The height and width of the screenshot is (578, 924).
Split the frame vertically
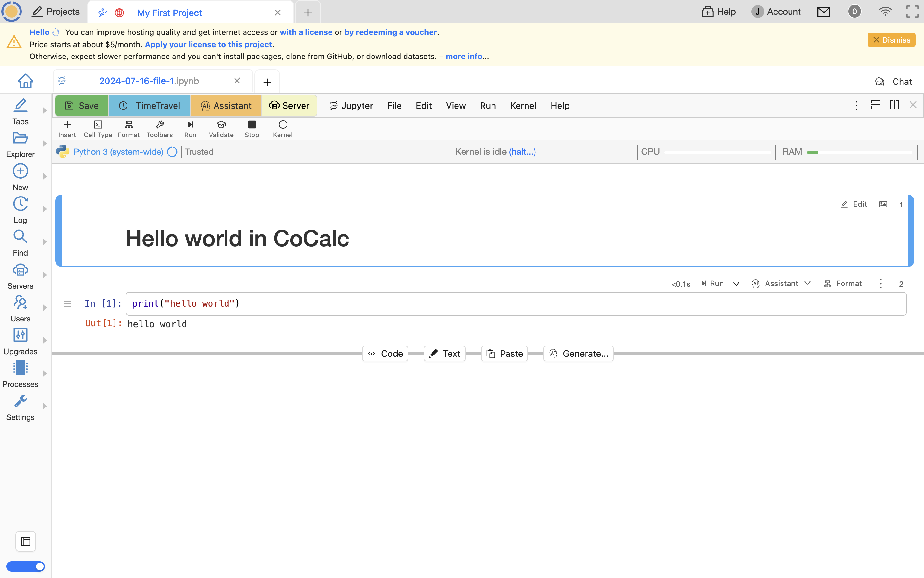pyautogui.click(x=894, y=105)
